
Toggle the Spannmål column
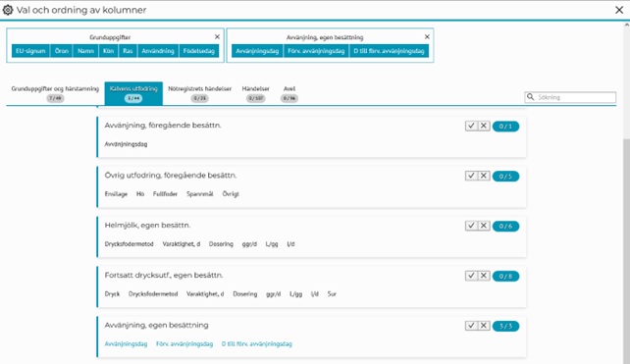click(x=199, y=194)
